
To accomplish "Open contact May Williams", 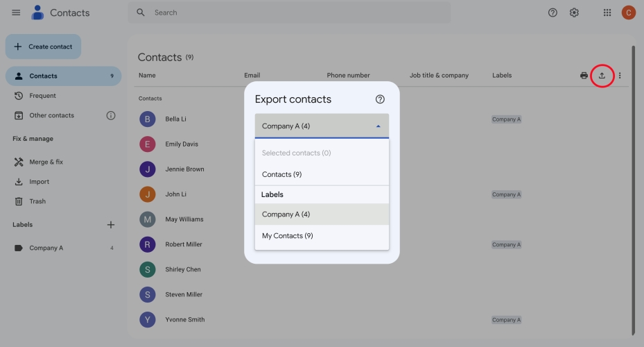I will tap(184, 219).
